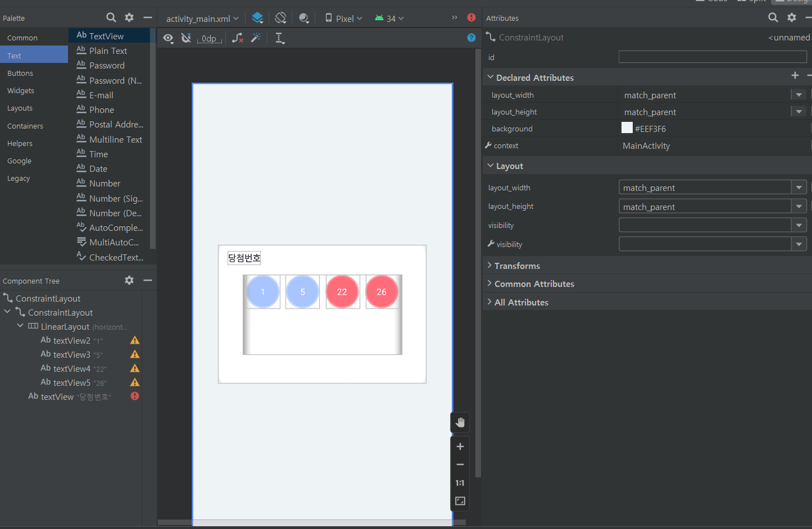Open layout_height combo box in Layout section
The width and height of the screenshot is (812, 529).
coord(713,207)
